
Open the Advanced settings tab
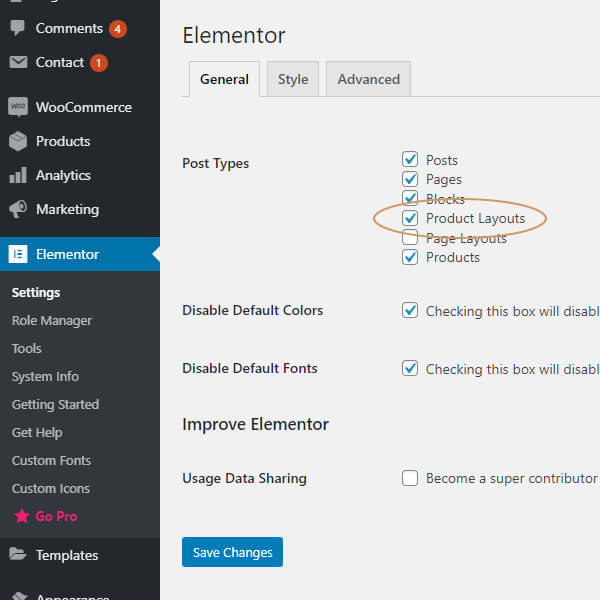[368, 79]
